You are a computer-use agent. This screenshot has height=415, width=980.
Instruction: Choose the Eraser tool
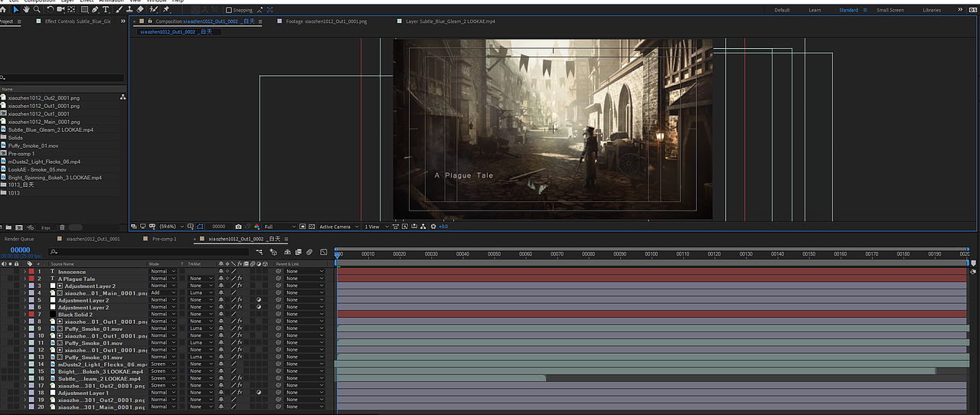click(140, 9)
